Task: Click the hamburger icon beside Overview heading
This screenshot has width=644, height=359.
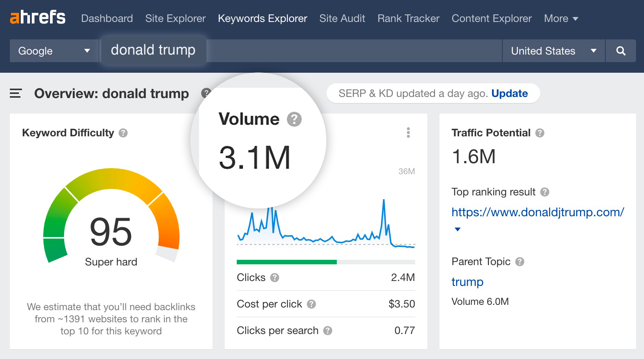Action: pos(16,93)
